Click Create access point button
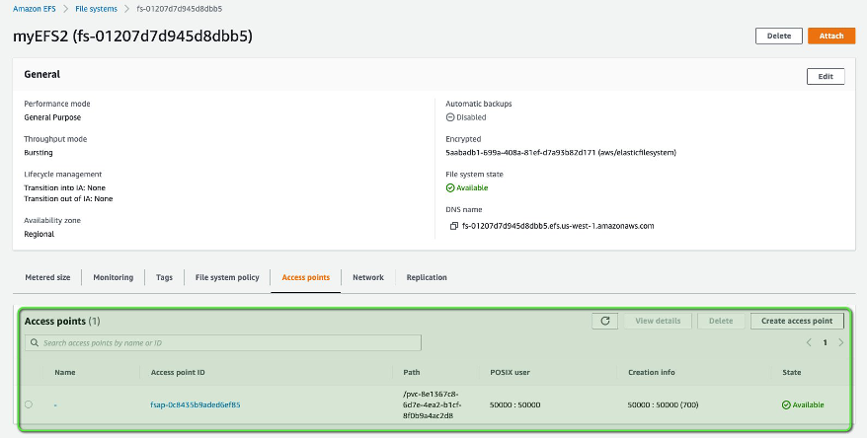 [797, 321]
